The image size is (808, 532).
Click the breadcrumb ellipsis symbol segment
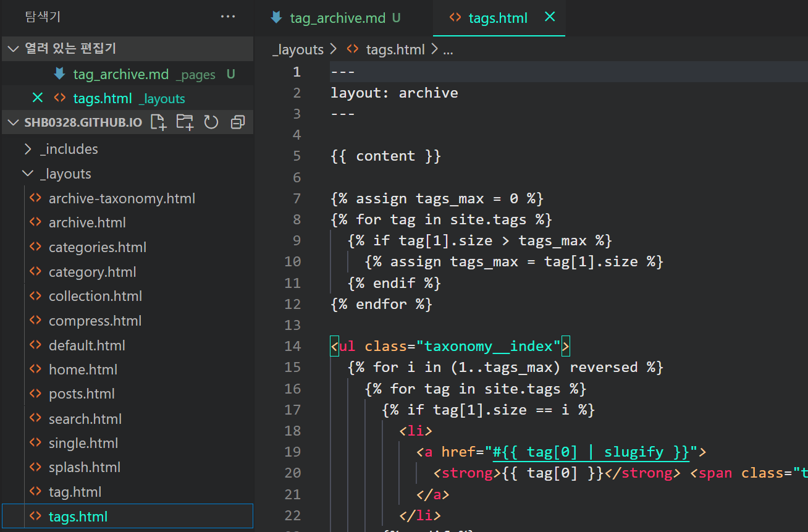448,50
